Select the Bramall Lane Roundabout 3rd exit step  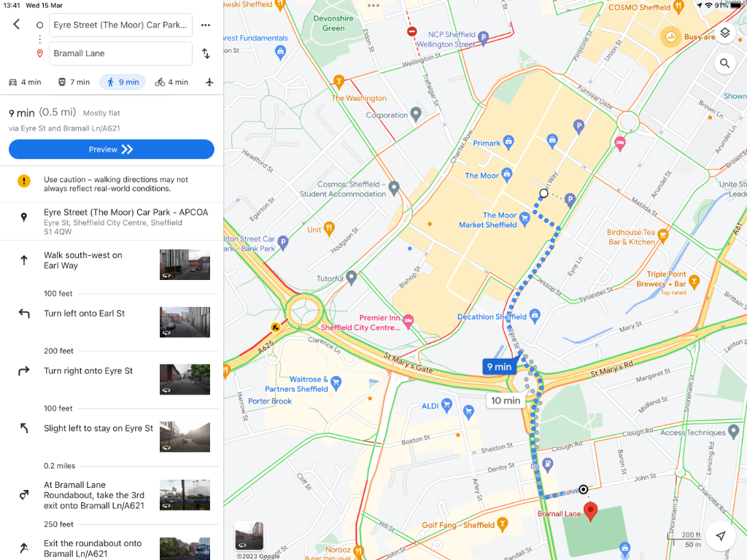click(x=112, y=495)
